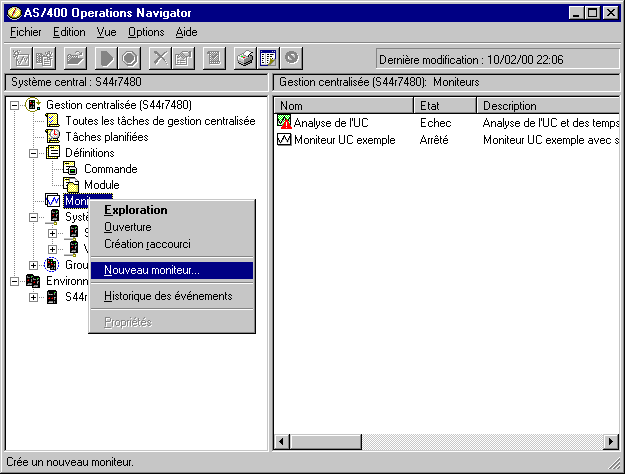Click the task list toolbar icon

(214, 59)
